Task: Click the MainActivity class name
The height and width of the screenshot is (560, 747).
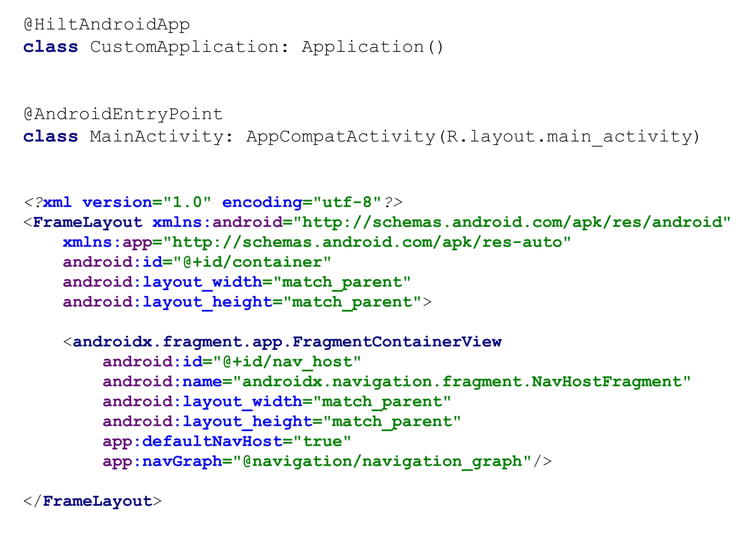Action: 157,137
